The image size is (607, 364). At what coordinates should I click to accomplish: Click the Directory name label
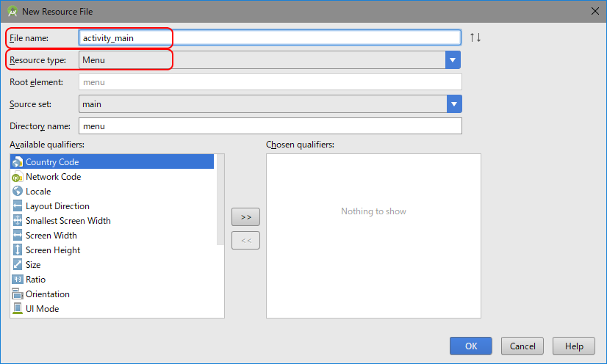point(40,126)
